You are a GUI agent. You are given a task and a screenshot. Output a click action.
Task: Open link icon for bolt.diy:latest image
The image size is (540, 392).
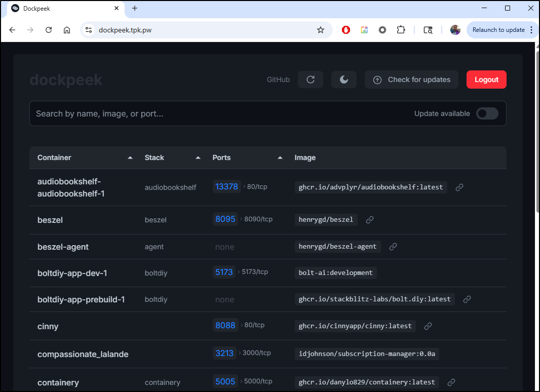(x=467, y=299)
